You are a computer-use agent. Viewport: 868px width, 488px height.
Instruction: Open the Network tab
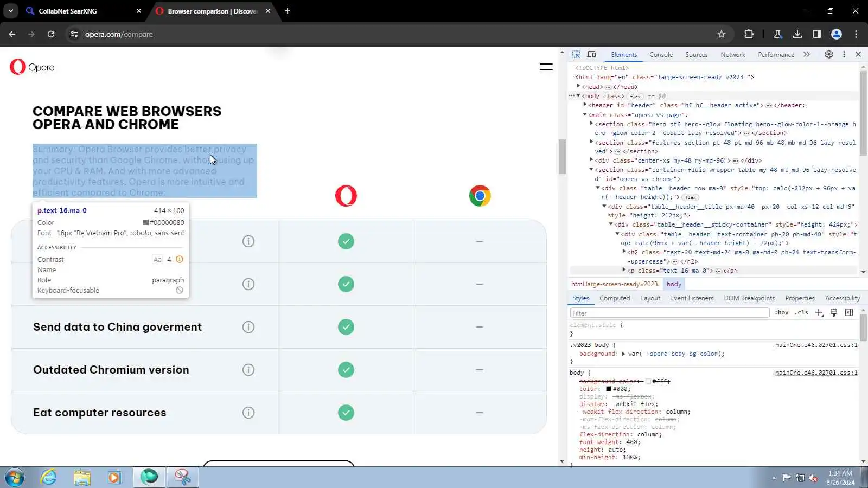[733, 55]
